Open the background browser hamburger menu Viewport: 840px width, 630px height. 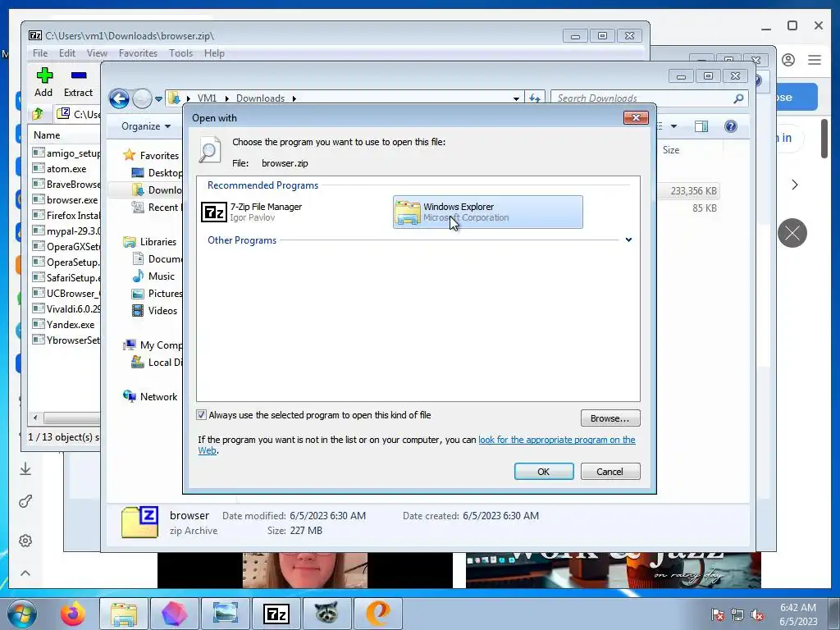(815, 60)
